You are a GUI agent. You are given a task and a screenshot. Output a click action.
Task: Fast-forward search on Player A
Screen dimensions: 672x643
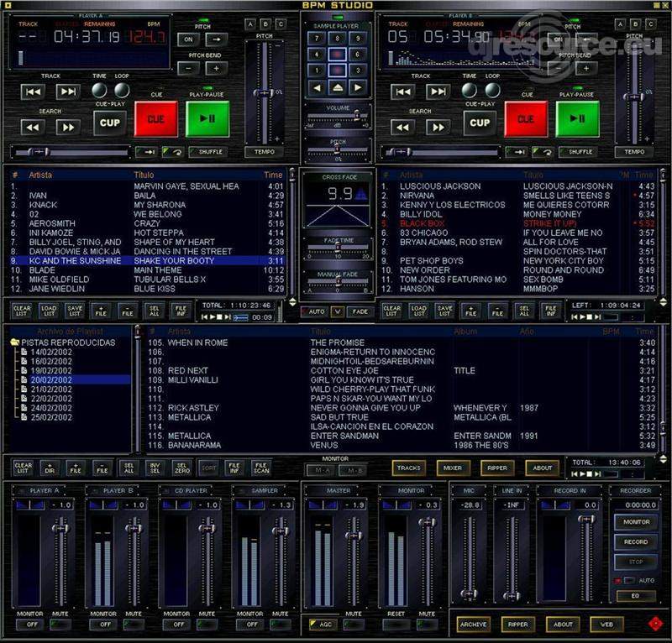pos(68,128)
